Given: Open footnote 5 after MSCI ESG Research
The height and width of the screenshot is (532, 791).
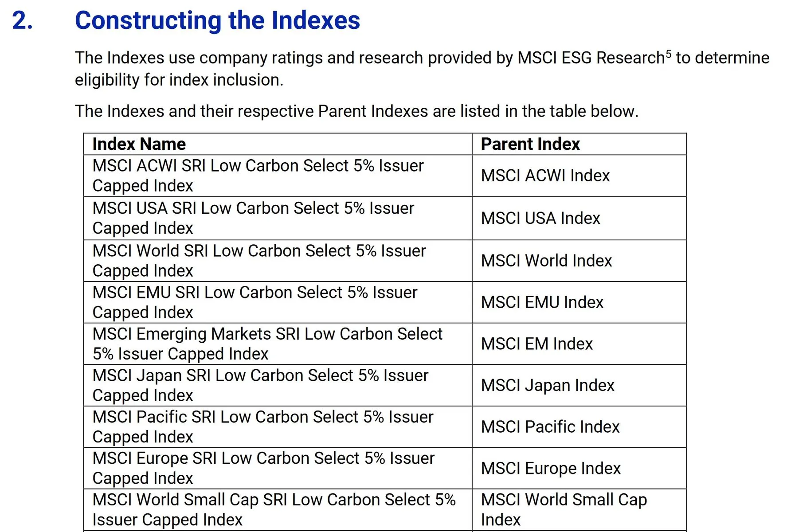Looking at the screenshot, I should 669,54.
